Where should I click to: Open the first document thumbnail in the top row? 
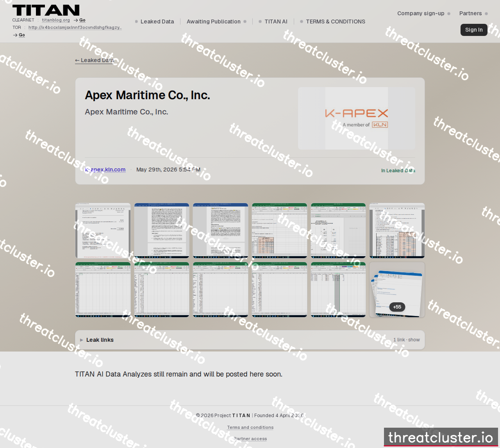103,230
